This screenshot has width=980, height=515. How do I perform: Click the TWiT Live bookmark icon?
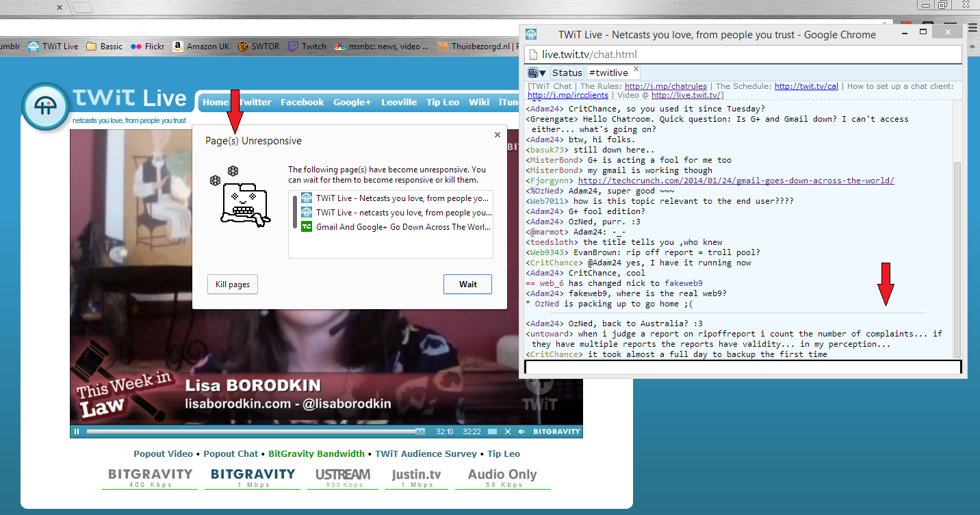click(33, 46)
